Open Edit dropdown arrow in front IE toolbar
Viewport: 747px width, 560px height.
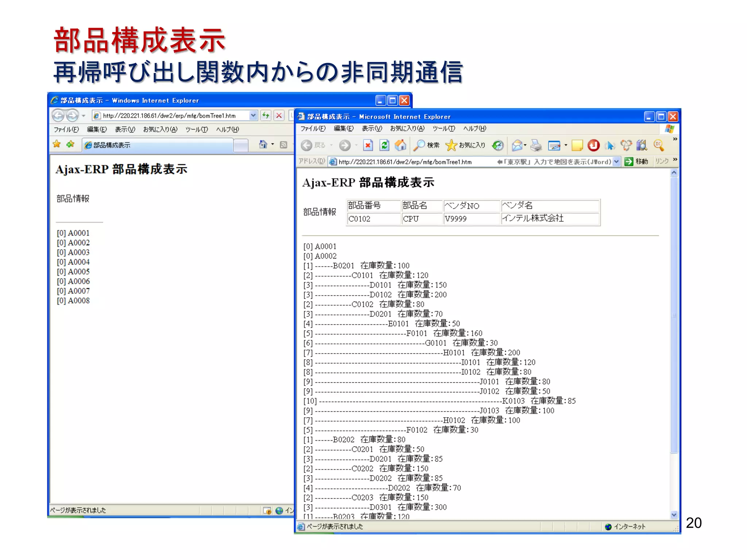click(x=566, y=145)
